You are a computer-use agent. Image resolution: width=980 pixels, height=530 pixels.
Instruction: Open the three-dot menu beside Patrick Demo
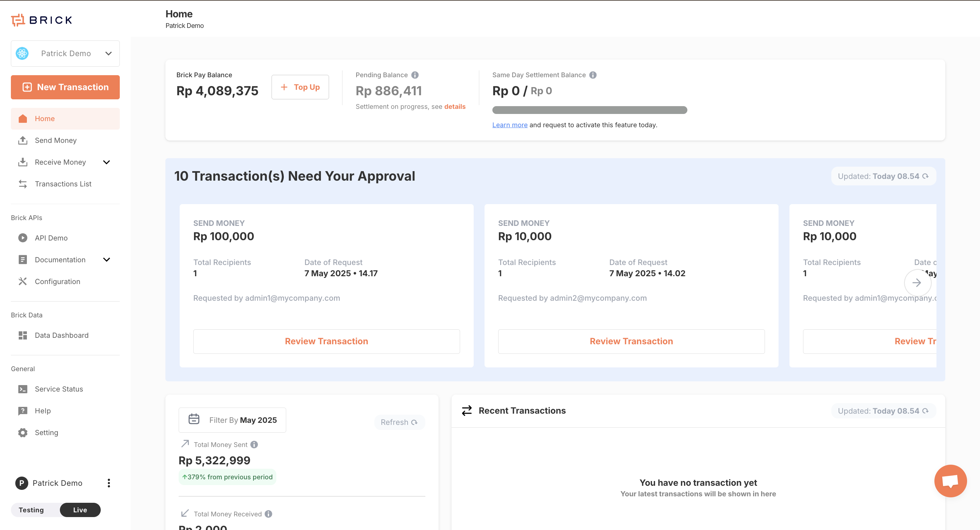tap(109, 483)
